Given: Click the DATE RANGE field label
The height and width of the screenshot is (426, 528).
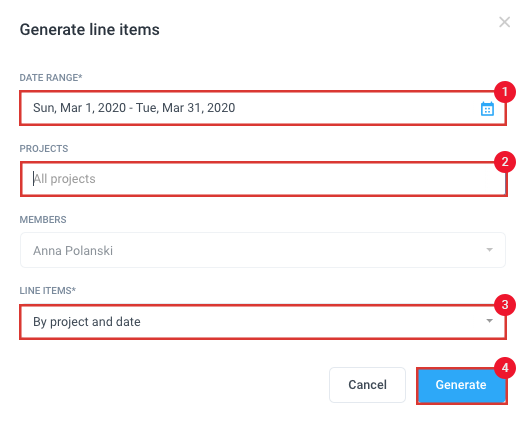Looking at the screenshot, I should point(51,78).
